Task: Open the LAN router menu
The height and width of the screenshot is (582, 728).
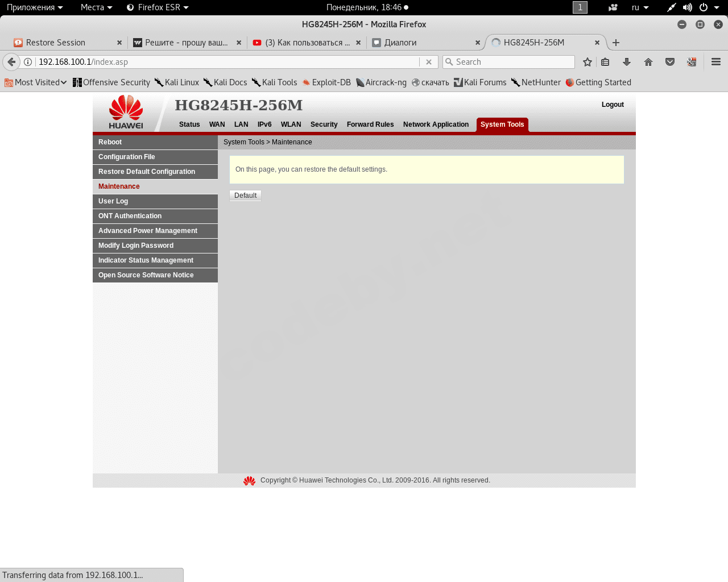Action: click(x=241, y=124)
